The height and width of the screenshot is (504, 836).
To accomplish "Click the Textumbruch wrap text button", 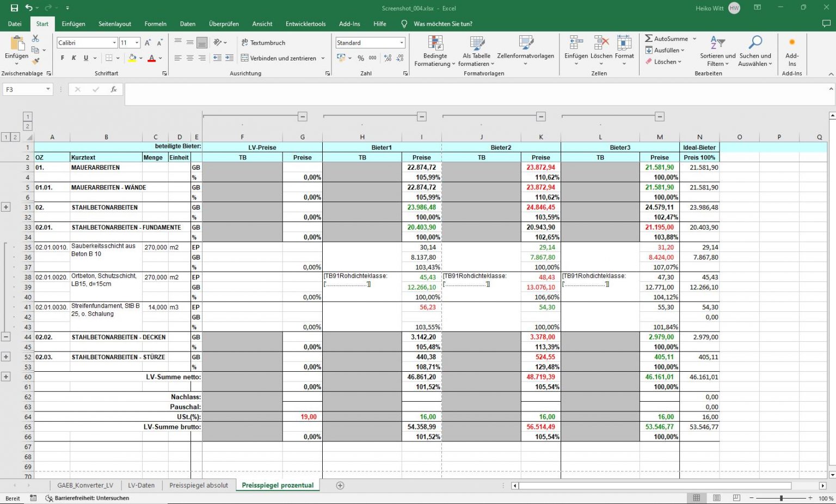I will point(263,42).
